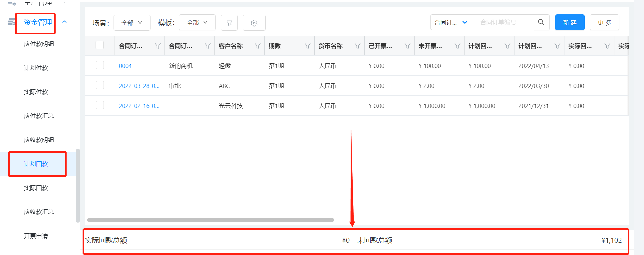Open order 2022-02-16-0... link
644x255 pixels.
[x=139, y=106]
